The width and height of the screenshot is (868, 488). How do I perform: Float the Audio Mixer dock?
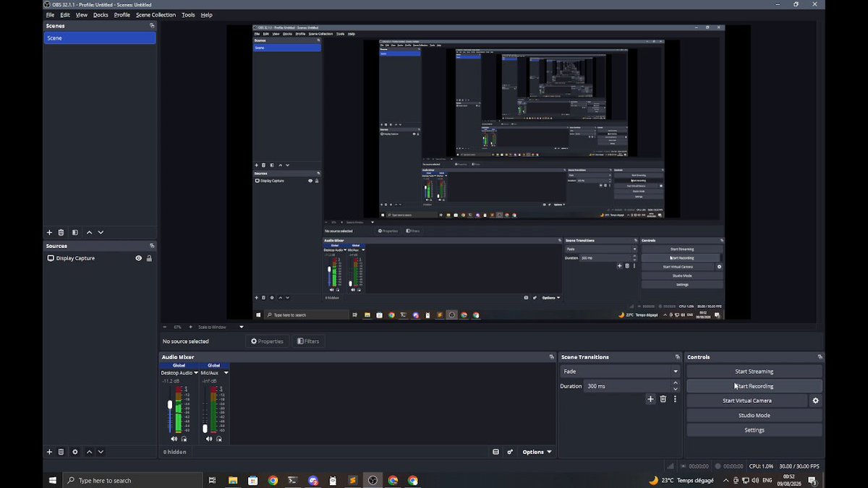click(551, 357)
